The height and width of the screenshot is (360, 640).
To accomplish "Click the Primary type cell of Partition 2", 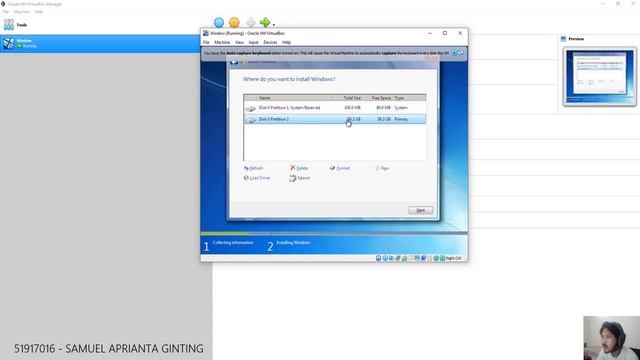I will click(401, 119).
